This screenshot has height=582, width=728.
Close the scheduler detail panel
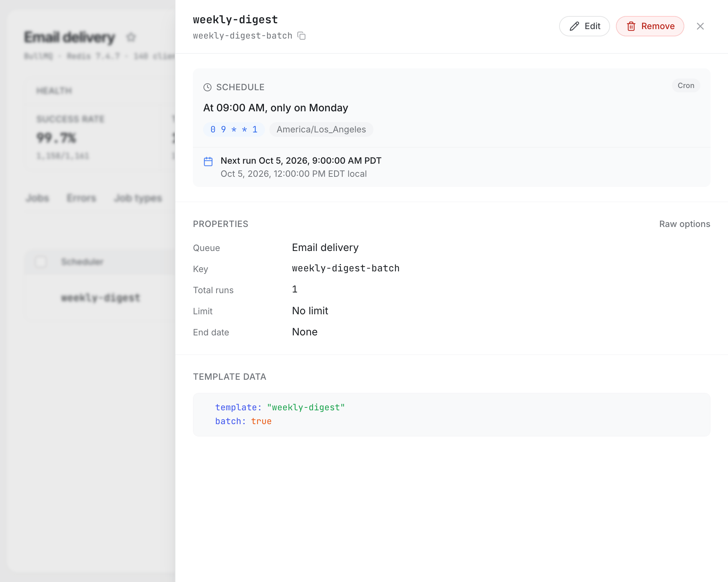pyautogui.click(x=700, y=26)
